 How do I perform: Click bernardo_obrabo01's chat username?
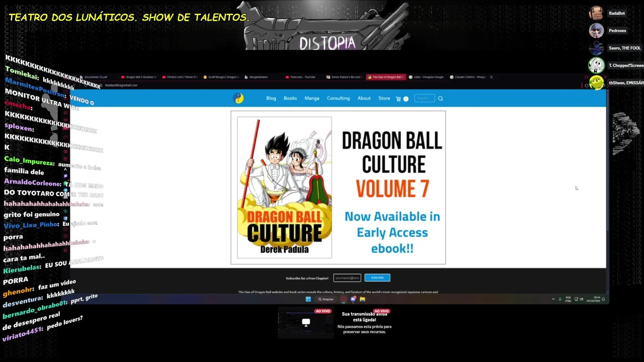pyautogui.click(x=35, y=310)
